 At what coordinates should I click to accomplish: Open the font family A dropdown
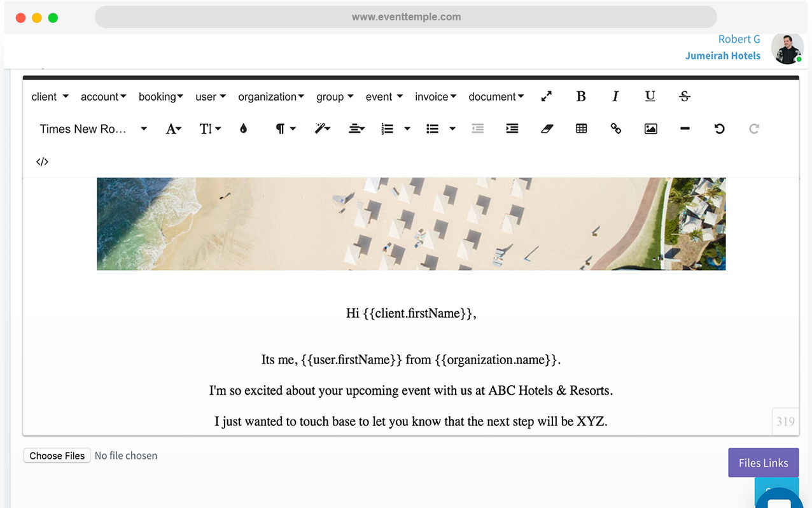pos(174,129)
